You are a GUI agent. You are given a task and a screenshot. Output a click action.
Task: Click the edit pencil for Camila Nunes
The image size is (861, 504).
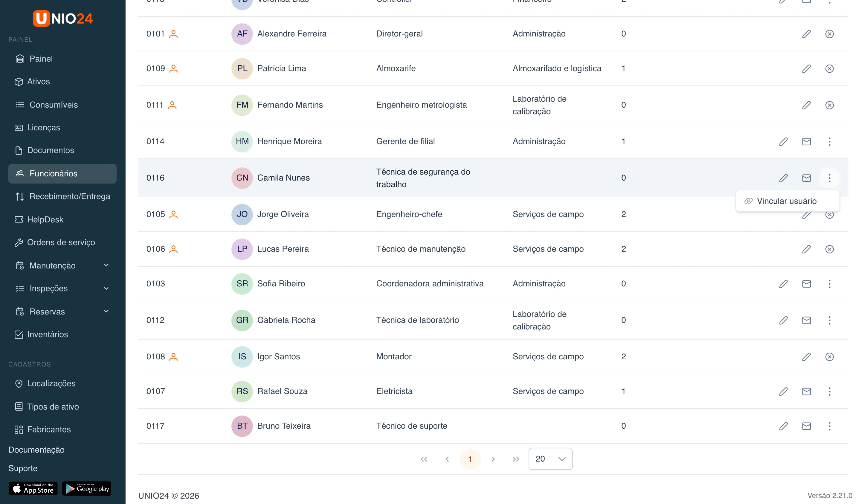[784, 178]
